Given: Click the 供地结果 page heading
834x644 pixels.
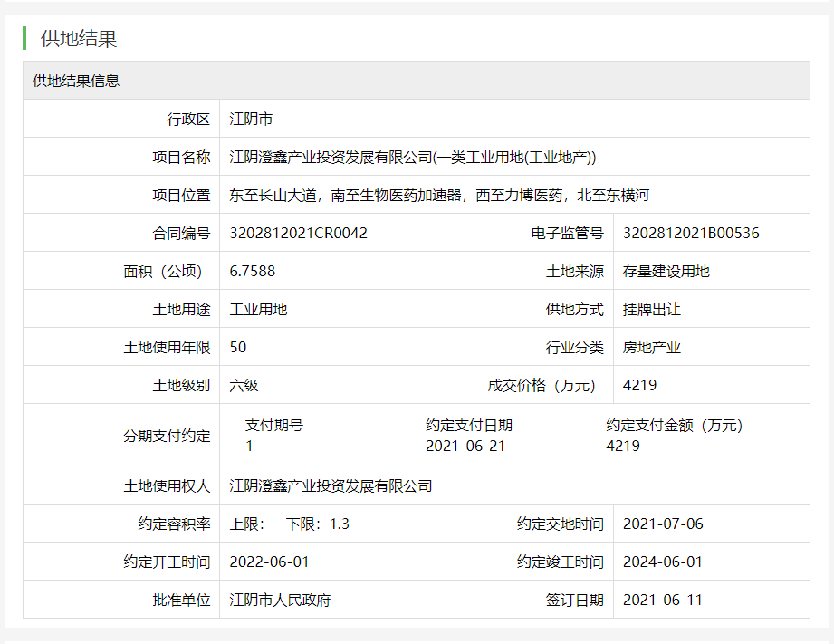Looking at the screenshot, I should (x=79, y=39).
